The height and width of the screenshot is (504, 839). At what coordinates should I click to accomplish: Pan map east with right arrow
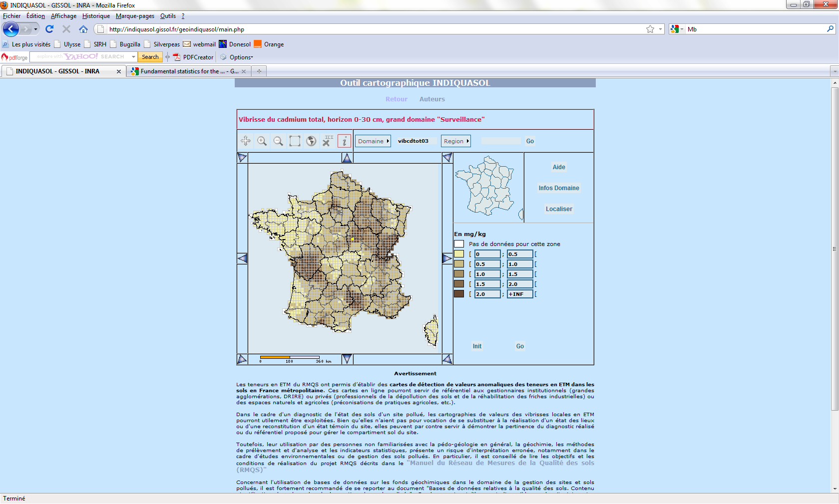click(447, 258)
